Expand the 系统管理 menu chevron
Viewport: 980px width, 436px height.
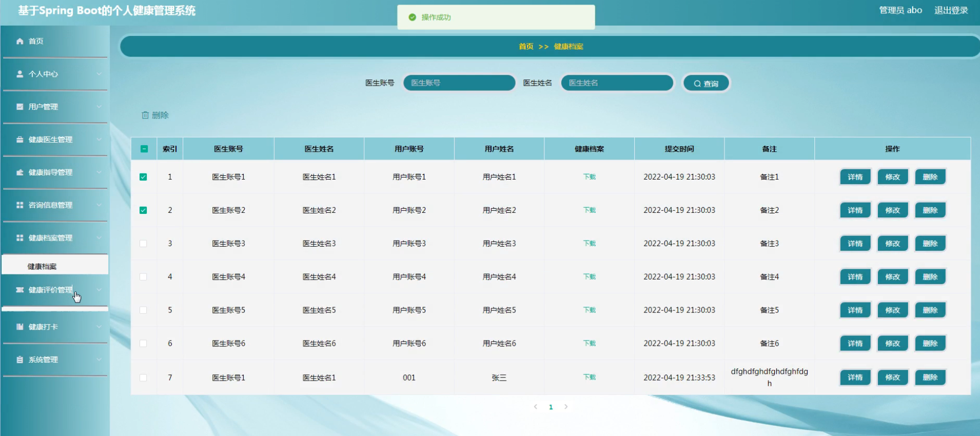pyautogui.click(x=99, y=360)
